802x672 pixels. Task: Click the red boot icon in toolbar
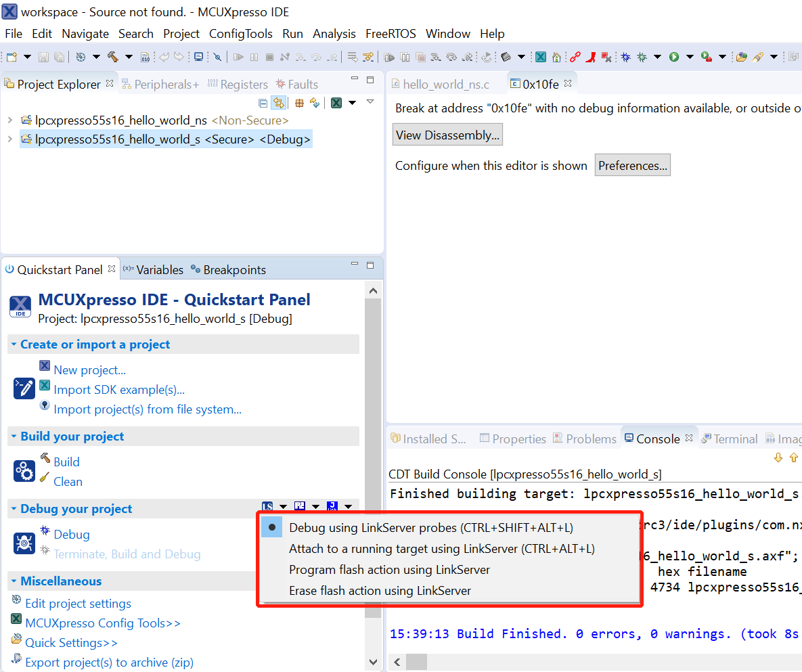coord(591,58)
